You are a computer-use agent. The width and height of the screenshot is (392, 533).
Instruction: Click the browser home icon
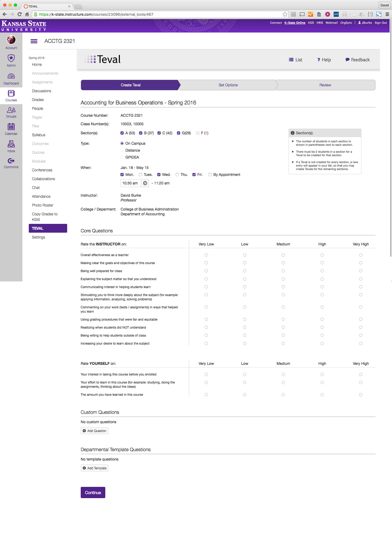click(x=27, y=14)
